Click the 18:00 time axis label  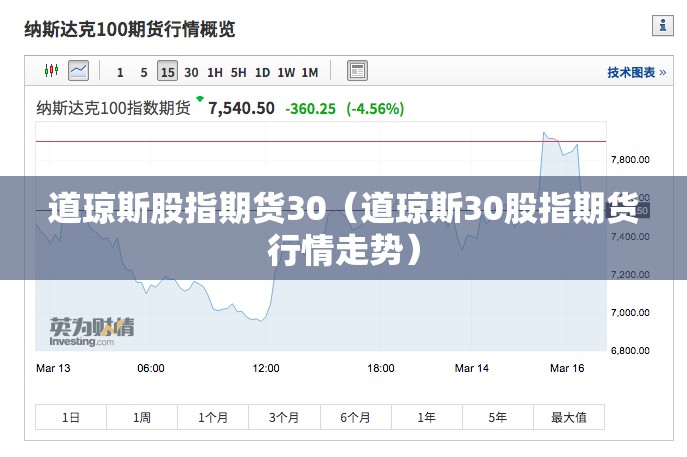click(x=381, y=368)
